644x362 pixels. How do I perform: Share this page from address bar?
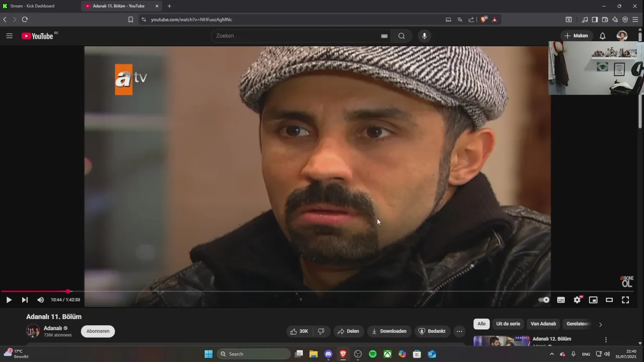click(471, 20)
